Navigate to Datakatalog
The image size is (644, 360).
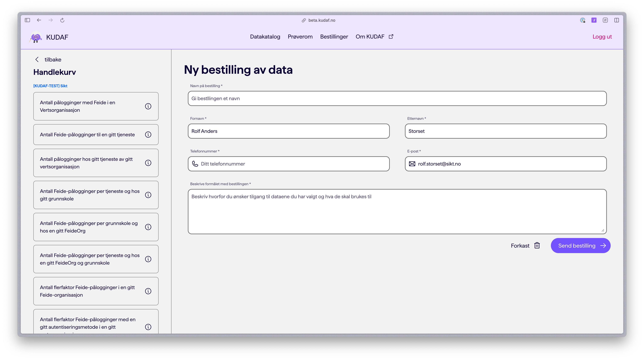pos(265,37)
